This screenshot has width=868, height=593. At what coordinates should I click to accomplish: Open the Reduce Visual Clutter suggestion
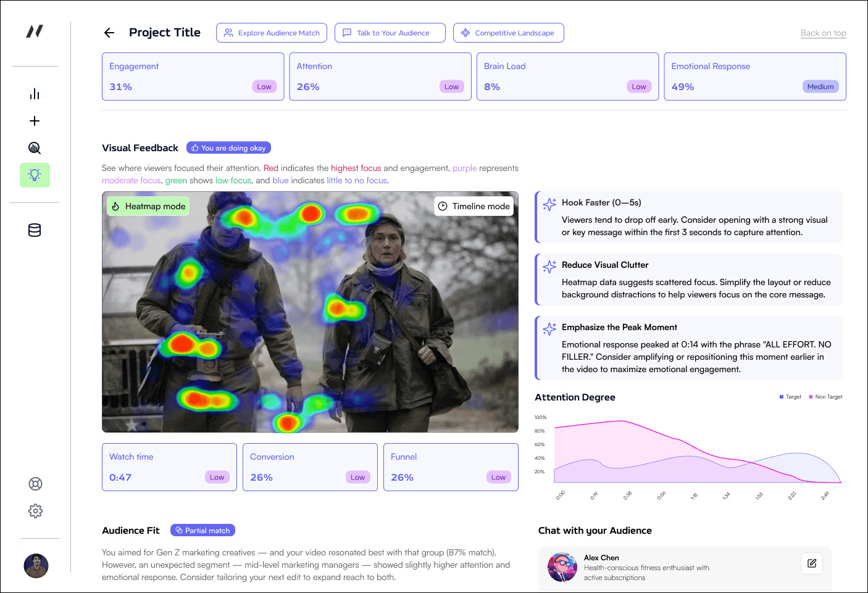(688, 280)
